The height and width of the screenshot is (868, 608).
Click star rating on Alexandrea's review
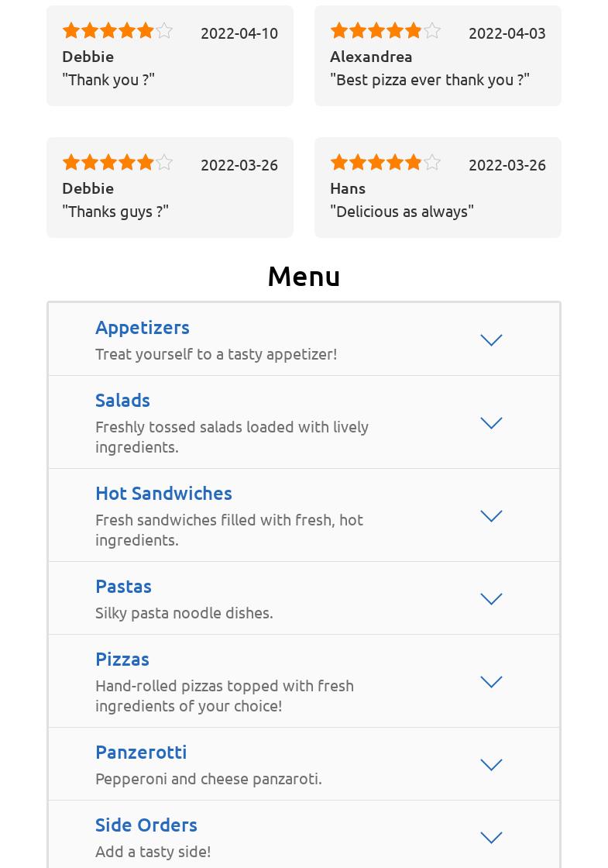(385, 30)
